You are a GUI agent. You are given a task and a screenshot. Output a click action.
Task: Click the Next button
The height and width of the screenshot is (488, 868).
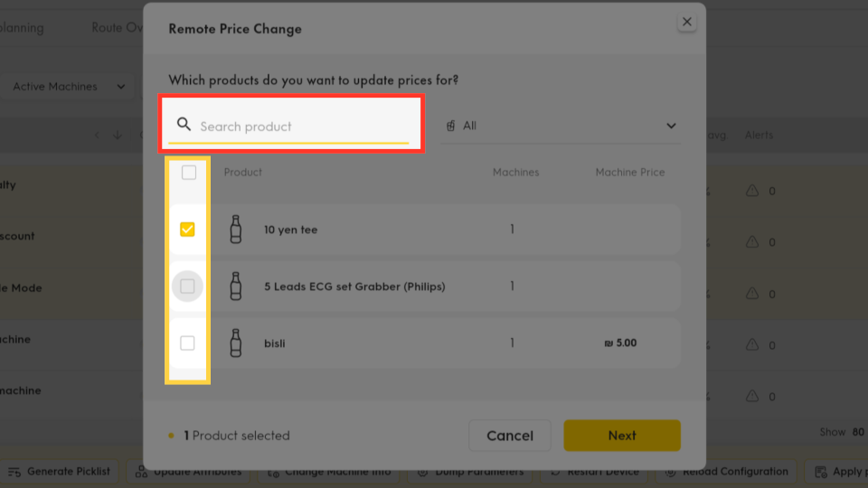(x=622, y=436)
